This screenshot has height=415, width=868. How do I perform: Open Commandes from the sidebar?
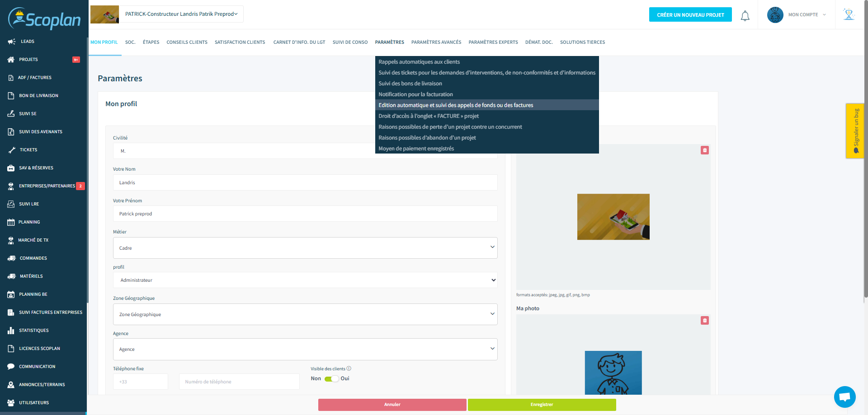tap(33, 258)
